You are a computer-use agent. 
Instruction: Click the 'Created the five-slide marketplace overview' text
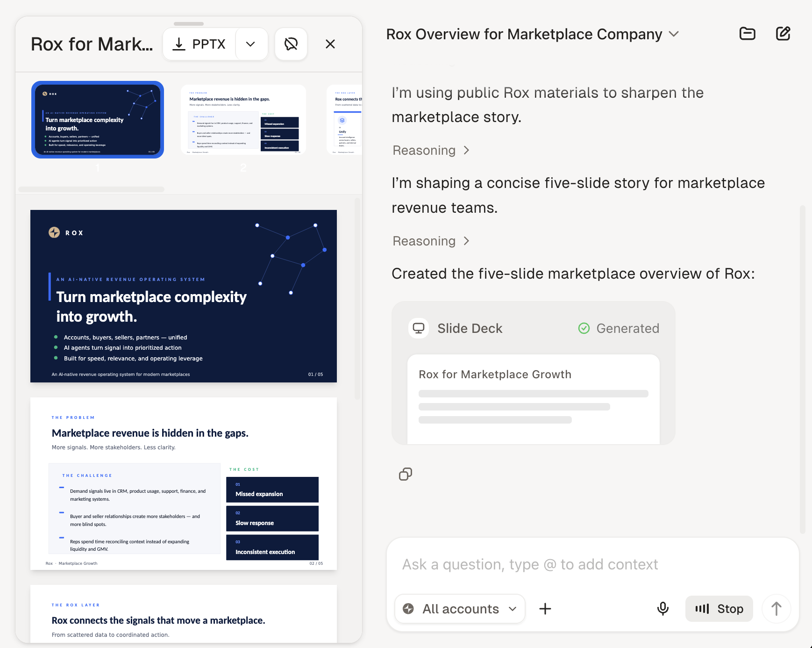click(573, 274)
